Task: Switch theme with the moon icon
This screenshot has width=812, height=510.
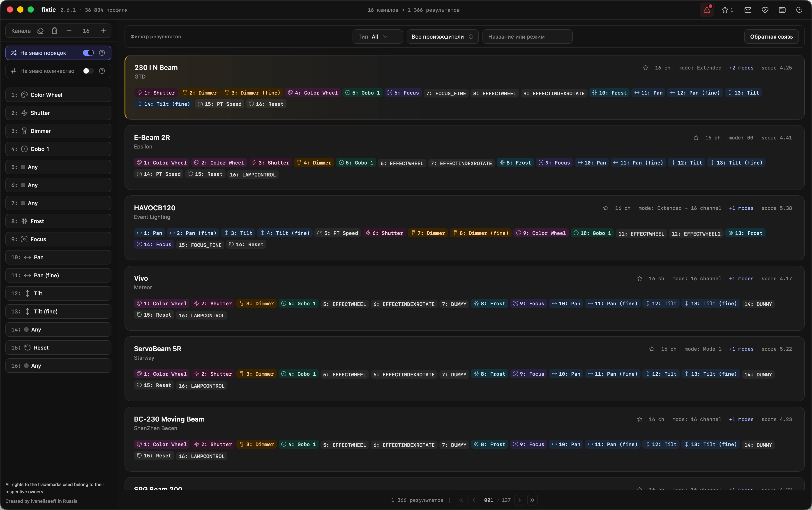Action: coord(799,10)
